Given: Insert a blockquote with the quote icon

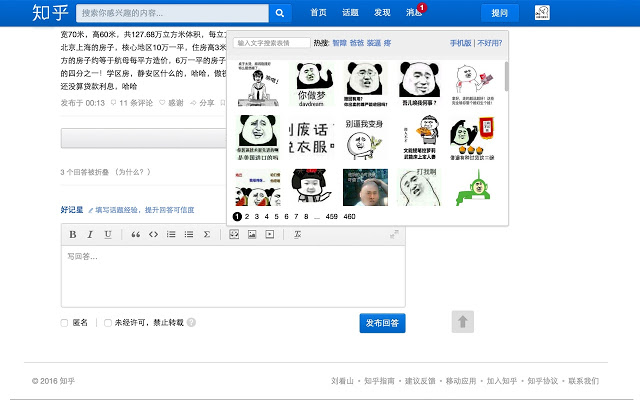Looking at the screenshot, I should pyautogui.click(x=136, y=234).
